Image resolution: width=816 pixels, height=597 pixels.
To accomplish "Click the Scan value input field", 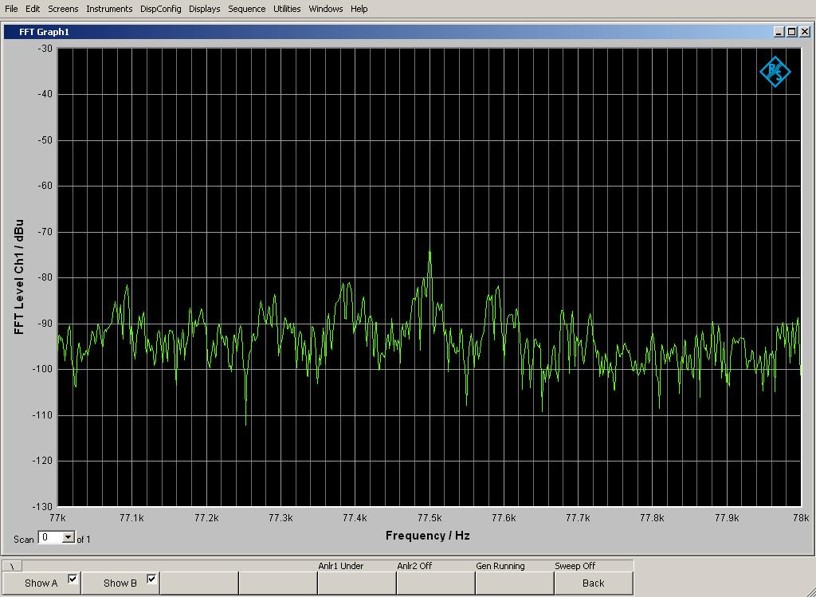I will click(51, 537).
